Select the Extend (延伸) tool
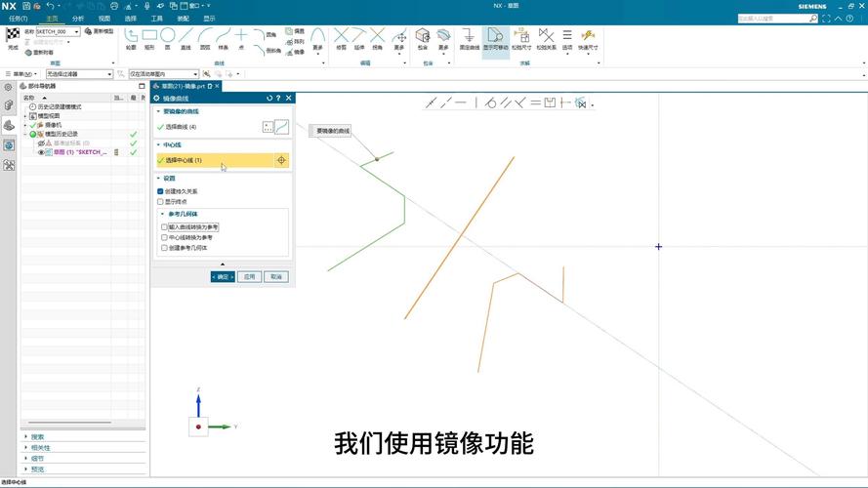 click(x=359, y=38)
